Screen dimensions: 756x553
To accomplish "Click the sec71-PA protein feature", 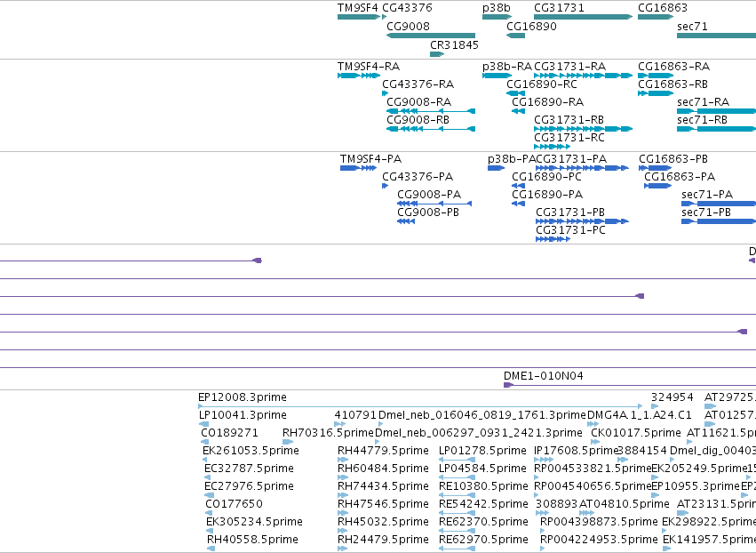I will pyautogui.click(x=719, y=204).
